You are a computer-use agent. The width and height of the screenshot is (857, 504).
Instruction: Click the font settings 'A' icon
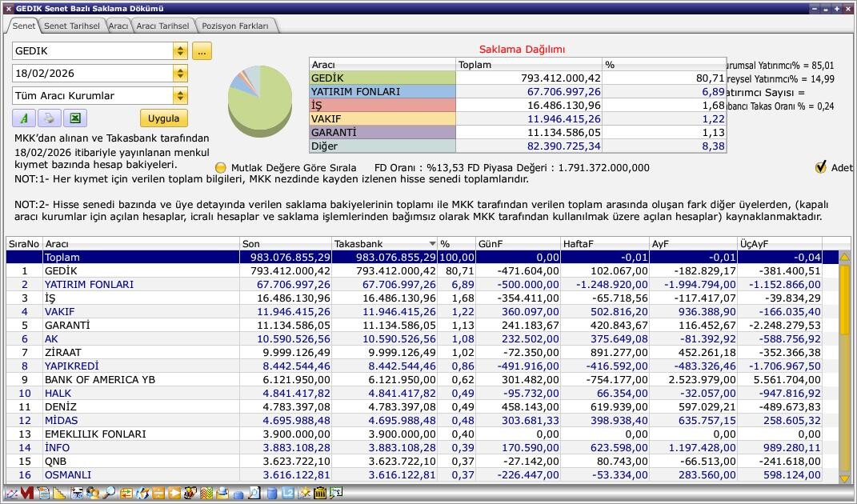pyautogui.click(x=24, y=118)
